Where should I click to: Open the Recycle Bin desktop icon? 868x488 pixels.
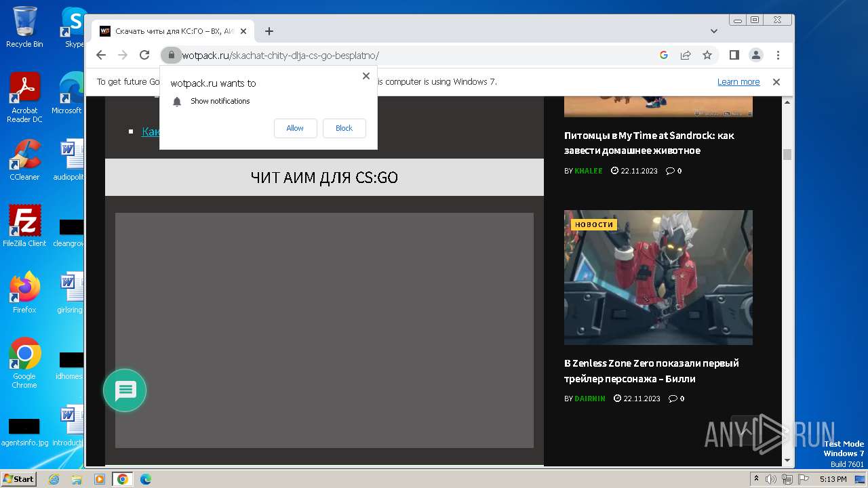pos(24,27)
